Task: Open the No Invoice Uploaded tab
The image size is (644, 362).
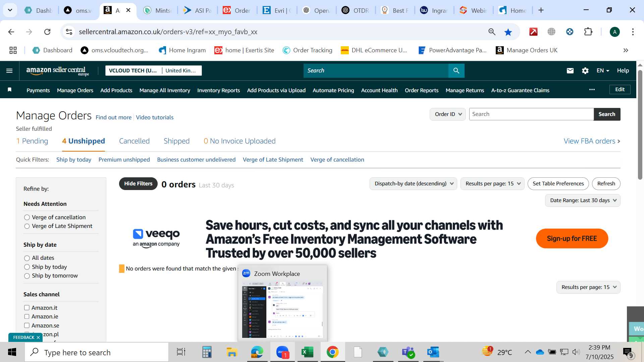Action: 239,141
